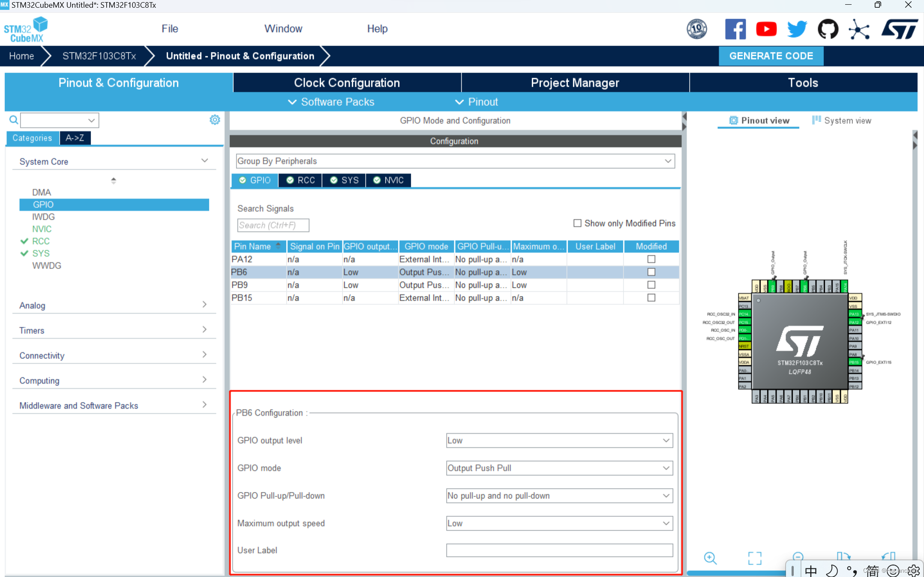Tick the Modified checkbox for PA12

tap(651, 259)
